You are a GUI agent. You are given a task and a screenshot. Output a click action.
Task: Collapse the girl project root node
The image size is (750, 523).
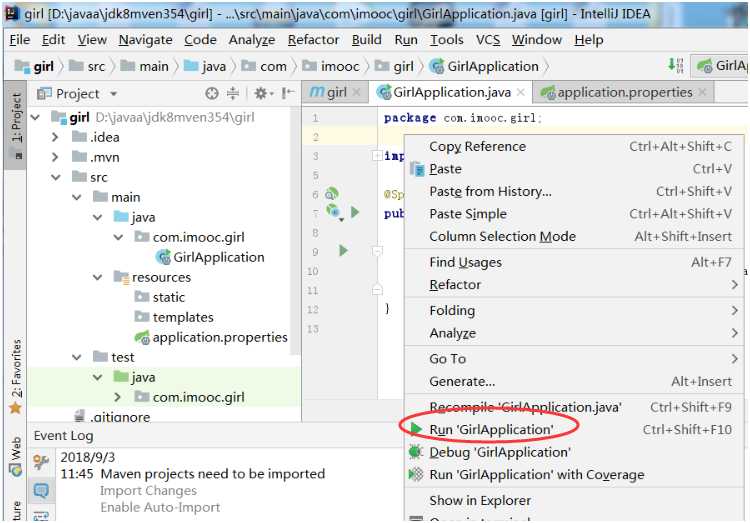(x=35, y=117)
